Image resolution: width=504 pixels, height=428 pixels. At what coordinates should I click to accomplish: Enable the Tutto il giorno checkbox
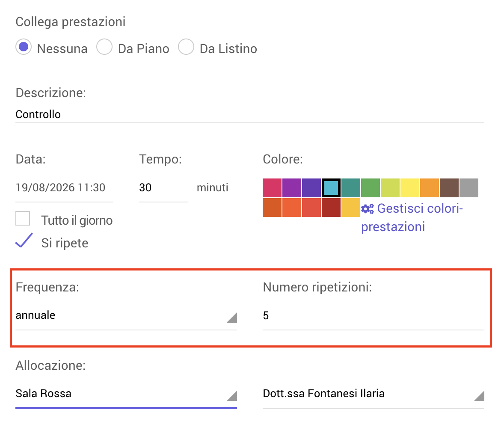(23, 218)
